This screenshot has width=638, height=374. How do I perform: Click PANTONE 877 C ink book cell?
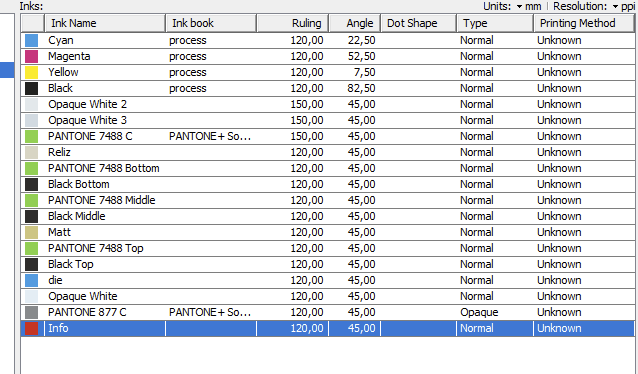(210, 312)
